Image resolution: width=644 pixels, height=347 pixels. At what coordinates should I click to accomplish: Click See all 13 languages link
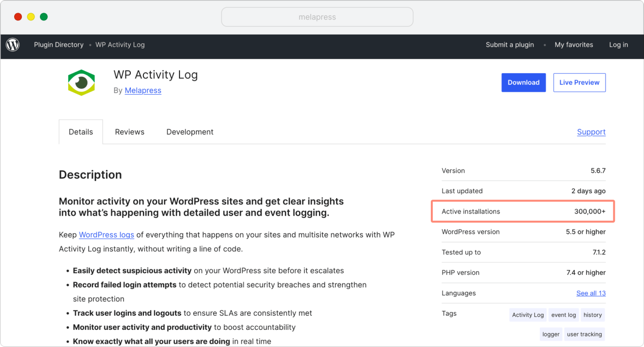[x=591, y=293]
